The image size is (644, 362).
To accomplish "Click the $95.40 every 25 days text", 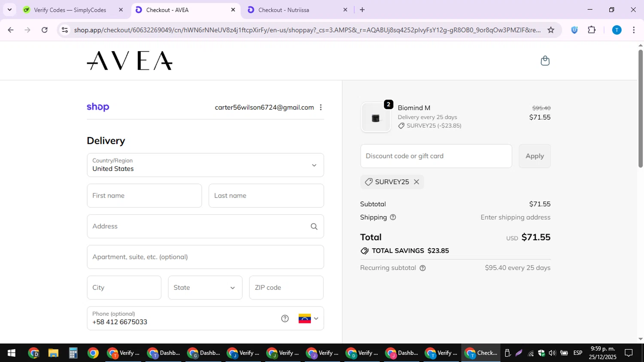I will click(518, 268).
